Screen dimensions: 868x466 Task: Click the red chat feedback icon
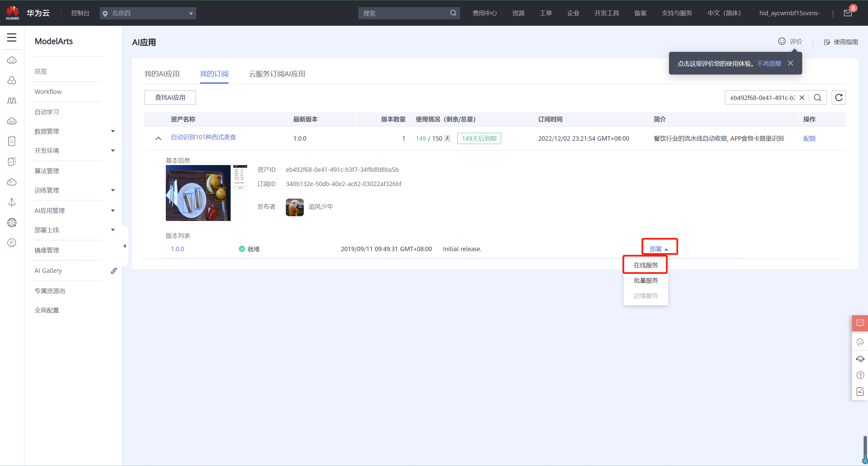tap(860, 323)
